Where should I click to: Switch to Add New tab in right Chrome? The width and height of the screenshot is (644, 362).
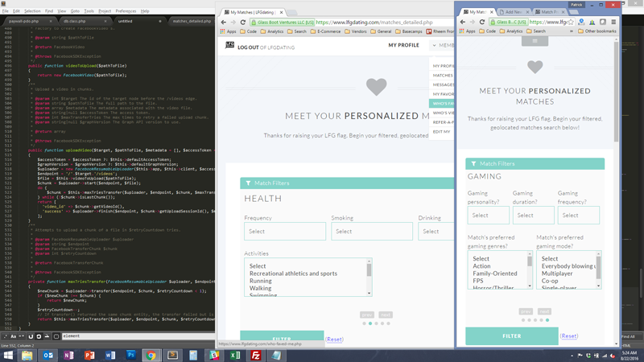pyautogui.click(x=514, y=12)
